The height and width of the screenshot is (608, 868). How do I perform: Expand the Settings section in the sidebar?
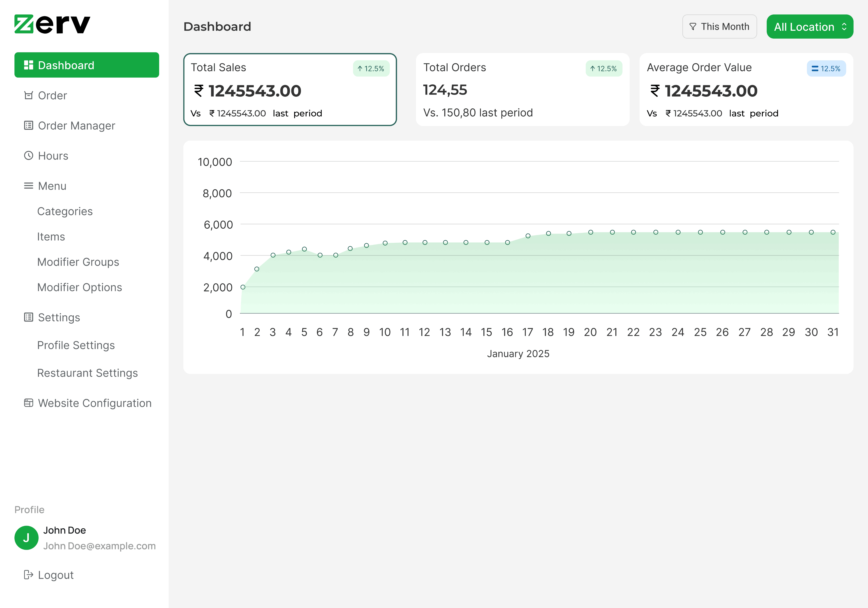[x=59, y=317]
